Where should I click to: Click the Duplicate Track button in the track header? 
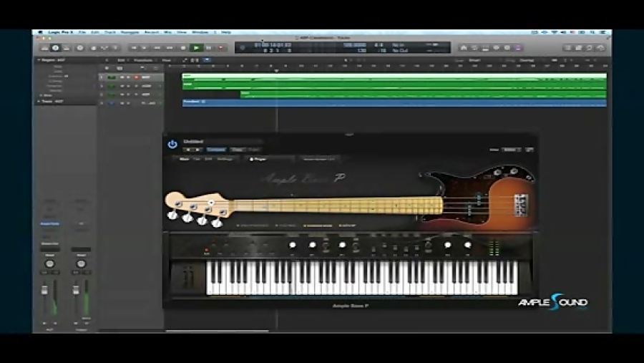point(119,68)
